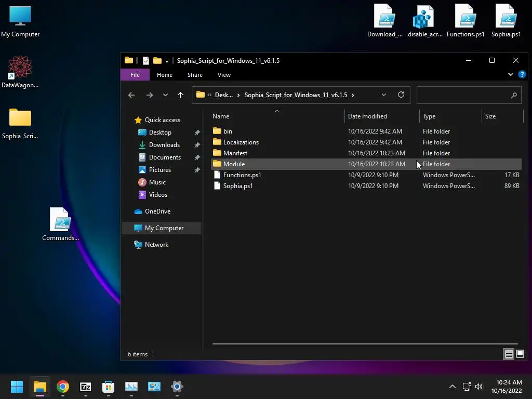Open clock showing 10:24 AM
Image resolution: width=532 pixels, height=399 pixels.
pos(507,387)
